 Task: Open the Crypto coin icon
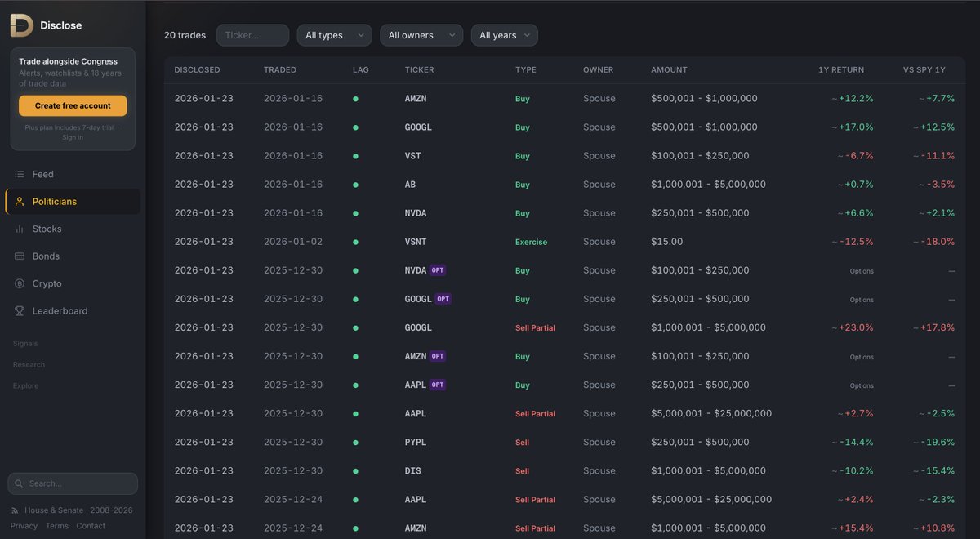20,283
